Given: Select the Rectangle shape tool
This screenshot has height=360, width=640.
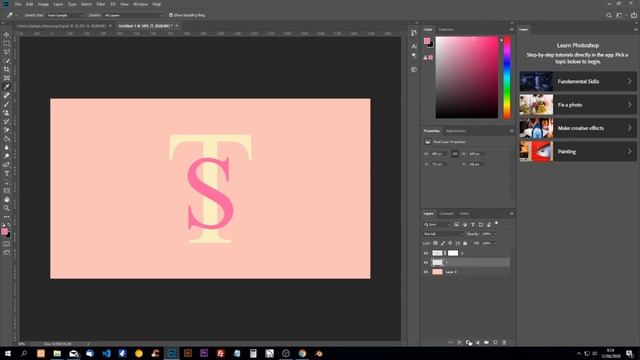Looking at the screenshot, I should click(x=7, y=191).
